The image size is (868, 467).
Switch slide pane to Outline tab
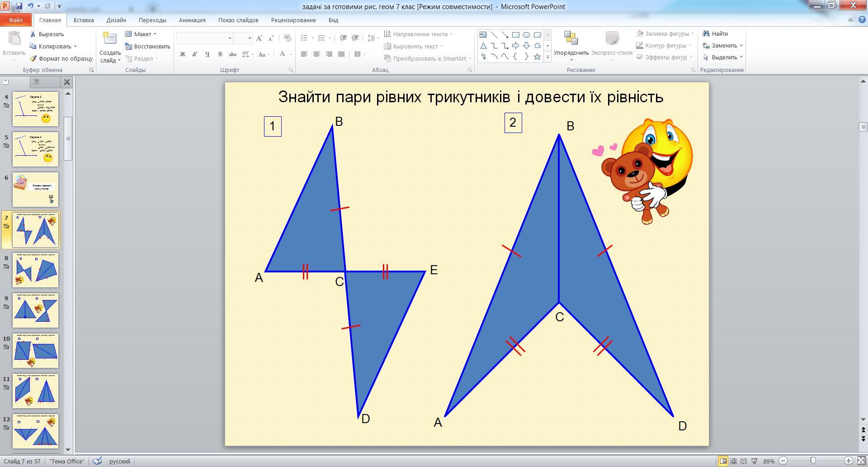36,82
